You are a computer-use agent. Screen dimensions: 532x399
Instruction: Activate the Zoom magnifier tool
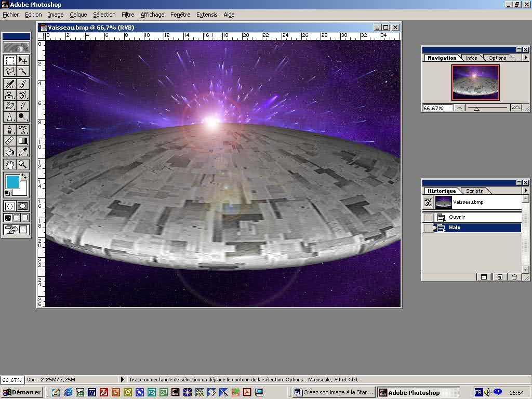pyautogui.click(x=23, y=164)
